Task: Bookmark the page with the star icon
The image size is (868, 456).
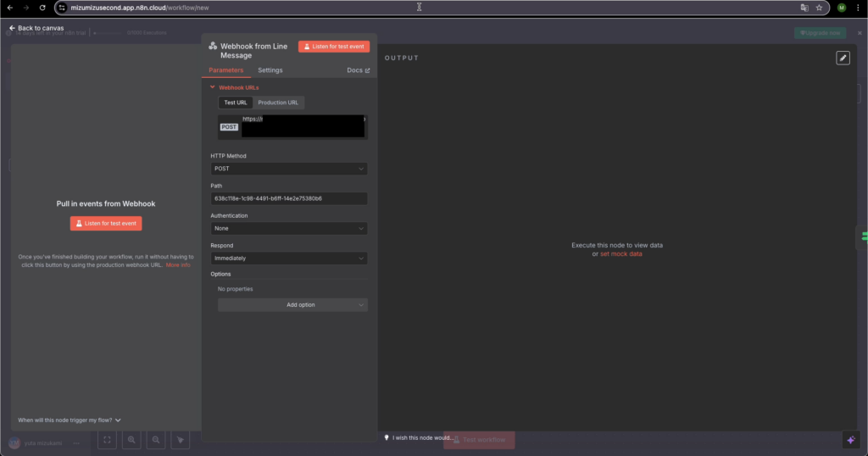Action: point(820,8)
